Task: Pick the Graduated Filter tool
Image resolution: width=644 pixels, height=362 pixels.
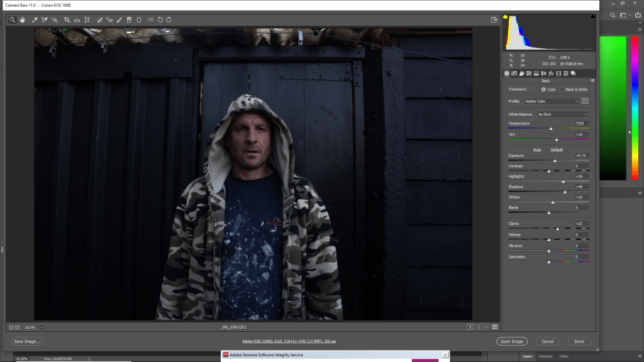Action: (129, 19)
